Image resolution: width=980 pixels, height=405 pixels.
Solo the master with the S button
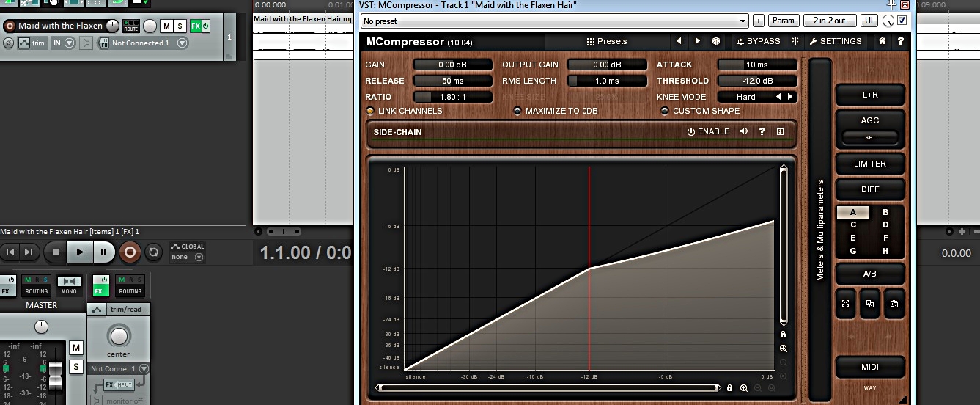pyautogui.click(x=76, y=367)
